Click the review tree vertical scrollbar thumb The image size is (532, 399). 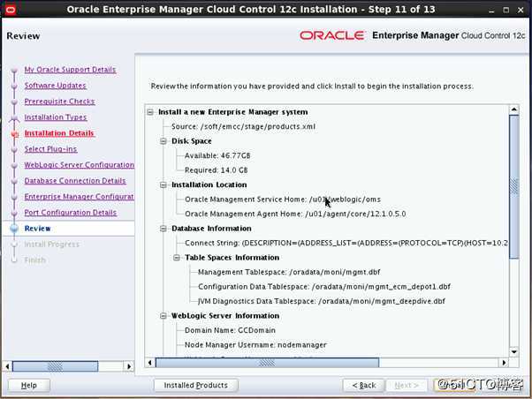point(514,187)
